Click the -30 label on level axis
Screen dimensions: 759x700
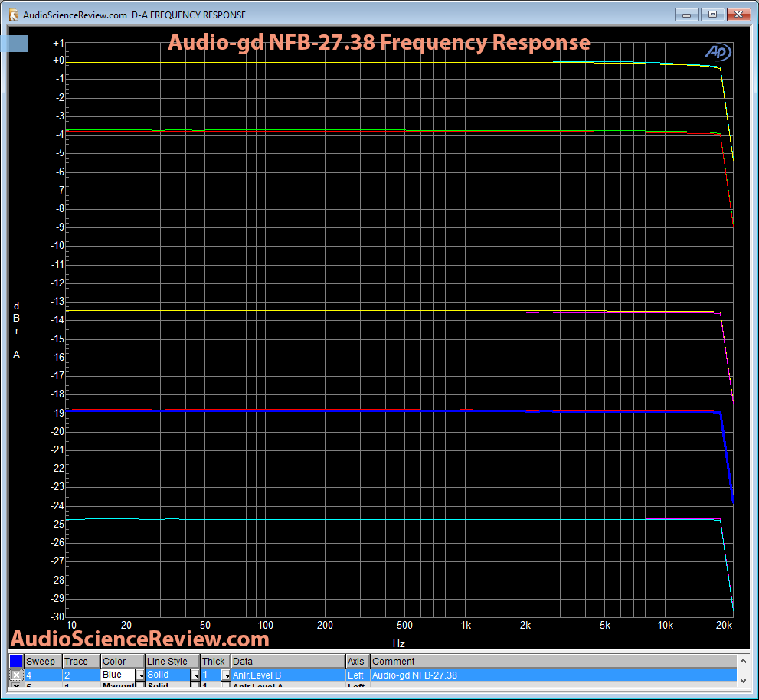tap(57, 617)
